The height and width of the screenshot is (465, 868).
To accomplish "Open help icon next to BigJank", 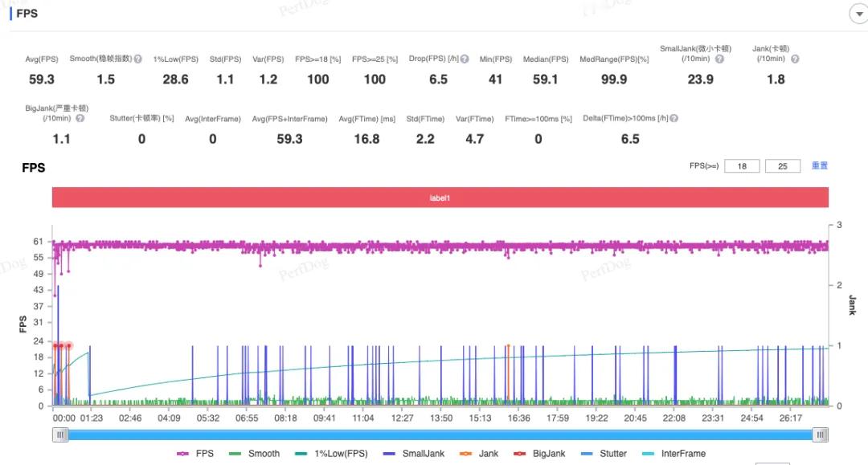I will 80,118.
